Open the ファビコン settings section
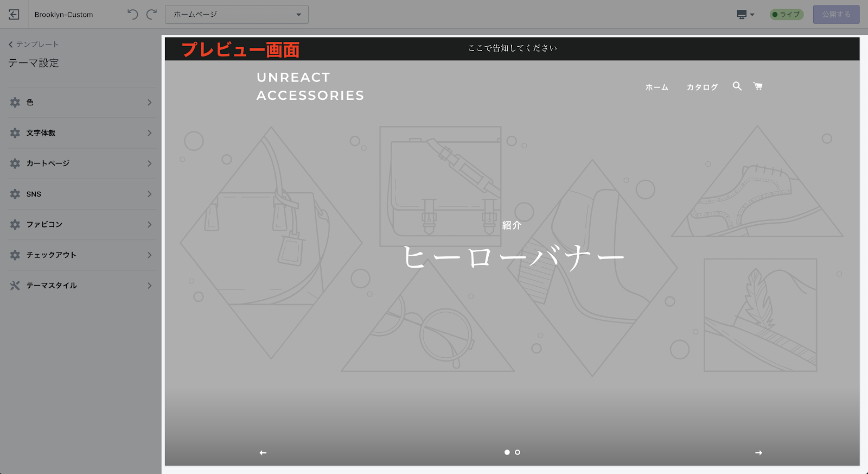868x474 pixels. pyautogui.click(x=81, y=224)
